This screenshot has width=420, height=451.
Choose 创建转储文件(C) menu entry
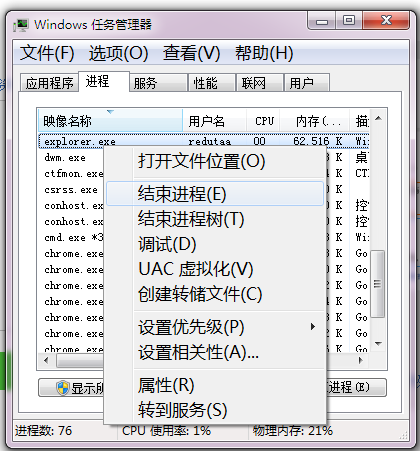[215, 294]
